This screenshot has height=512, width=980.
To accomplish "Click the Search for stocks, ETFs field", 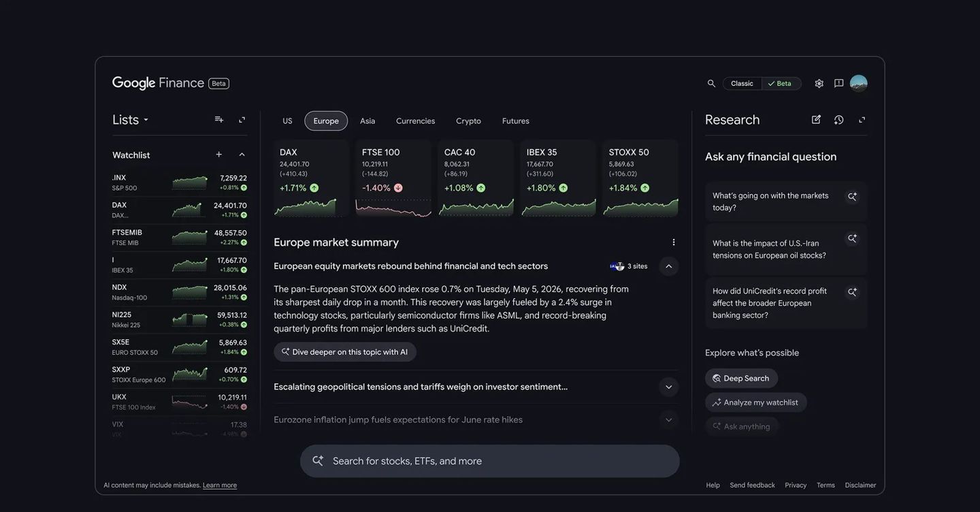I will (490, 461).
